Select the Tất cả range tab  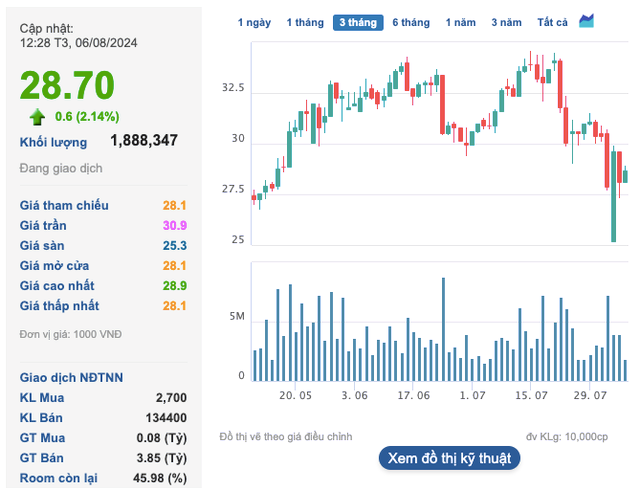point(552,22)
